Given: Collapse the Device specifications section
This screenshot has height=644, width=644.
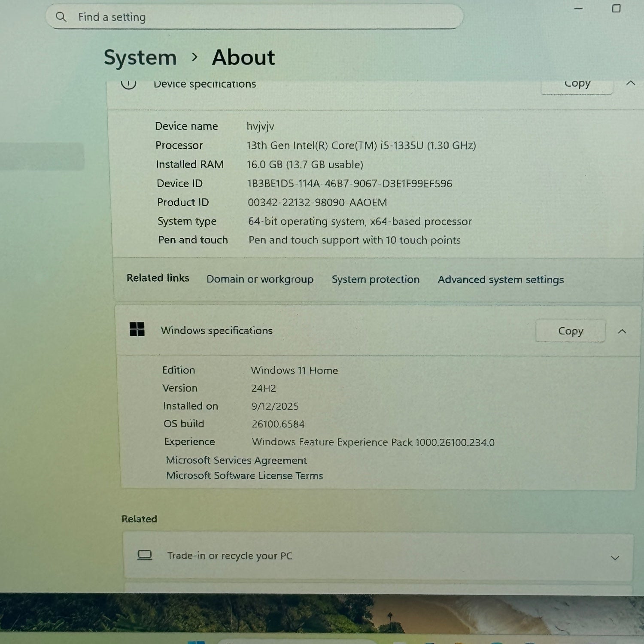Looking at the screenshot, I should click(630, 83).
